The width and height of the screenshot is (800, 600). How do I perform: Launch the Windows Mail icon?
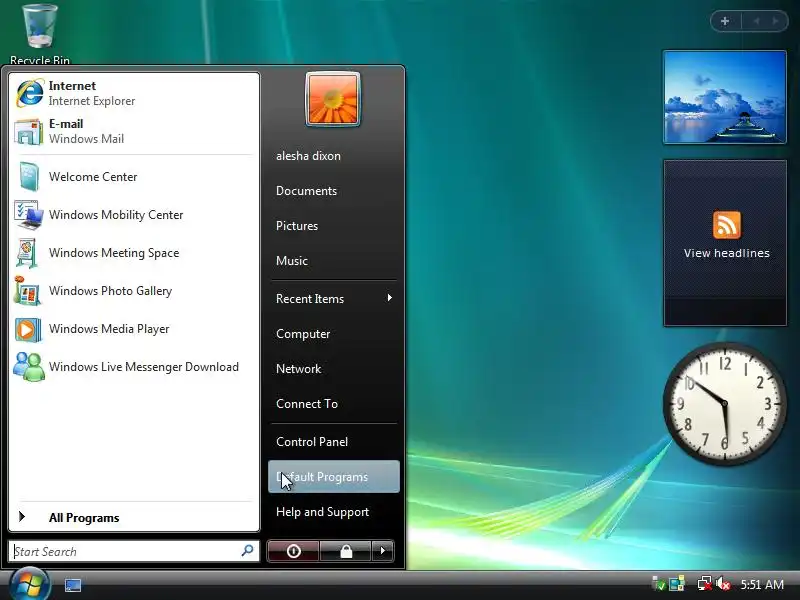pos(29,132)
